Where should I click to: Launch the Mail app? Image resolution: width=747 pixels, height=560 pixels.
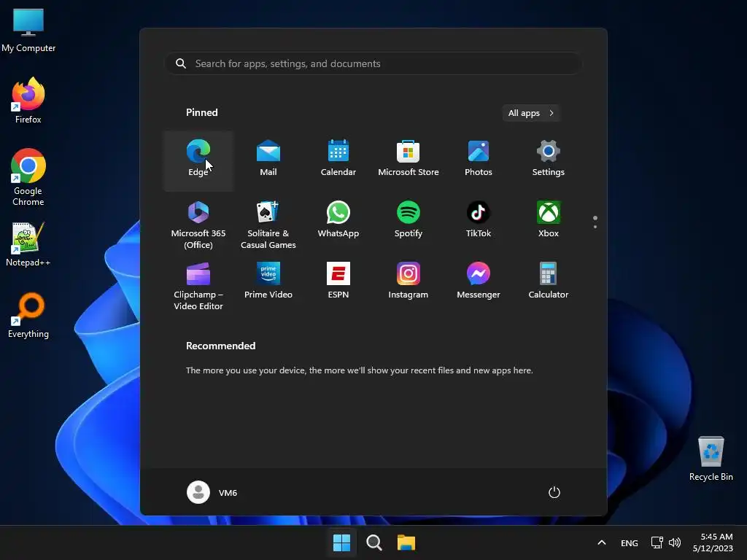268,160
